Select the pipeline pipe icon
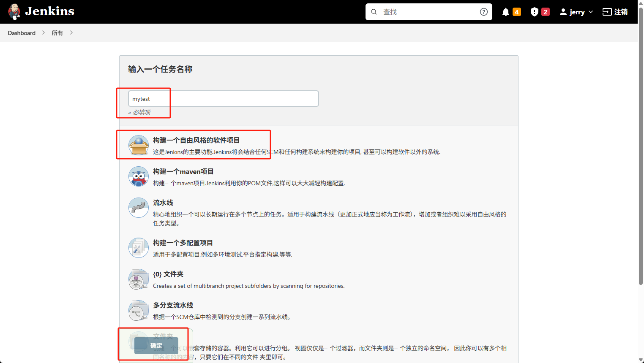 click(x=139, y=208)
